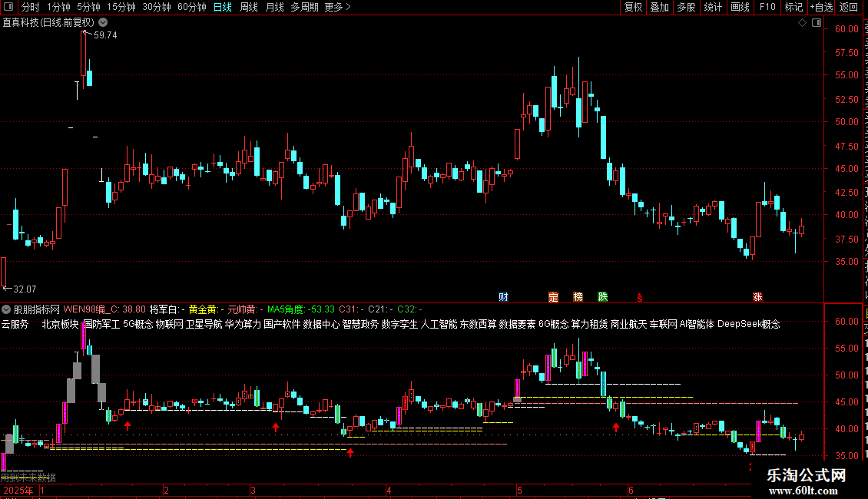Click the 卫星导航 concept tag
Viewport: 868px width, 499px height.
coord(204,324)
